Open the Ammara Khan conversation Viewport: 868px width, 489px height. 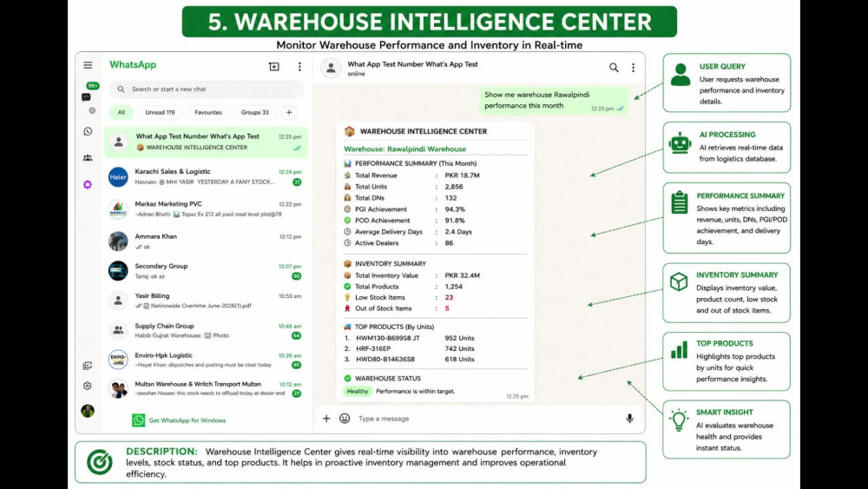[206, 241]
